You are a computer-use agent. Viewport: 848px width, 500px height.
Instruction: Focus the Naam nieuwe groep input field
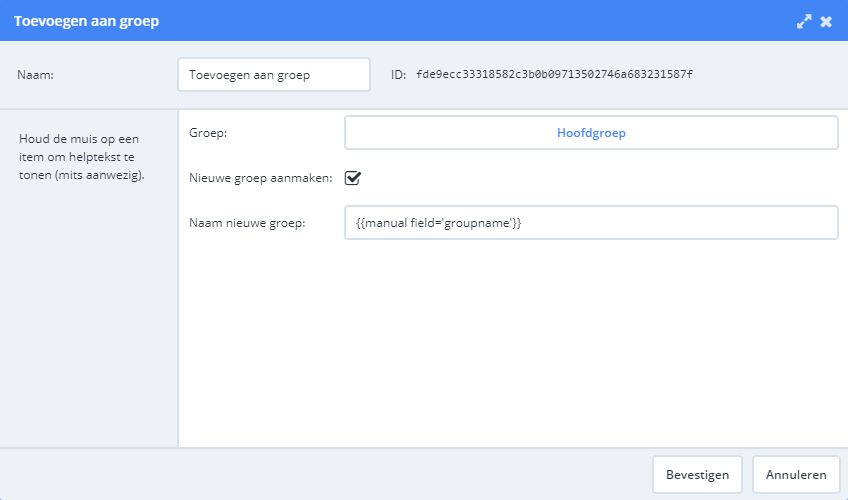click(591, 223)
